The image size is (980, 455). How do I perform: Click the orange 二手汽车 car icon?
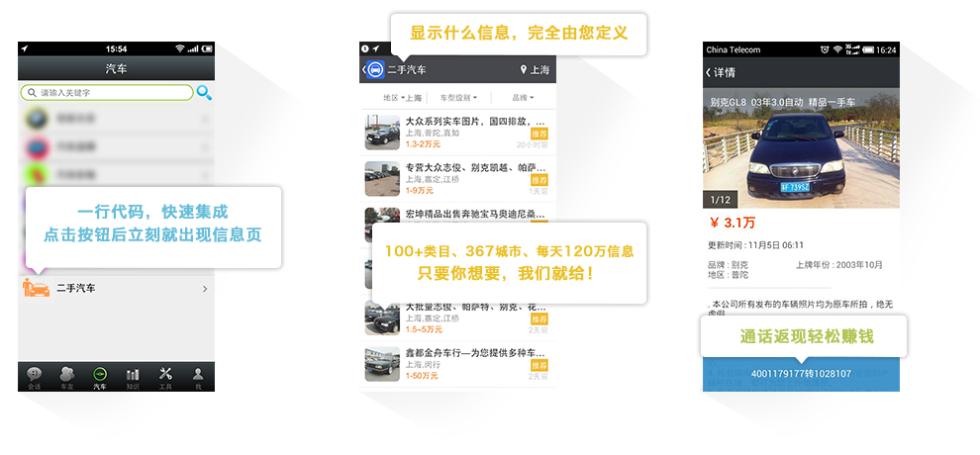tap(37, 288)
